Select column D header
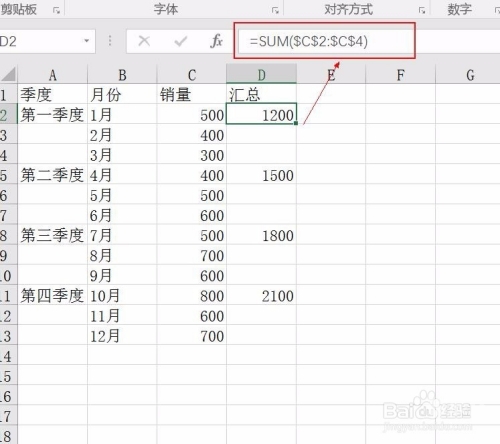This screenshot has width=500, height=444. pos(261,74)
